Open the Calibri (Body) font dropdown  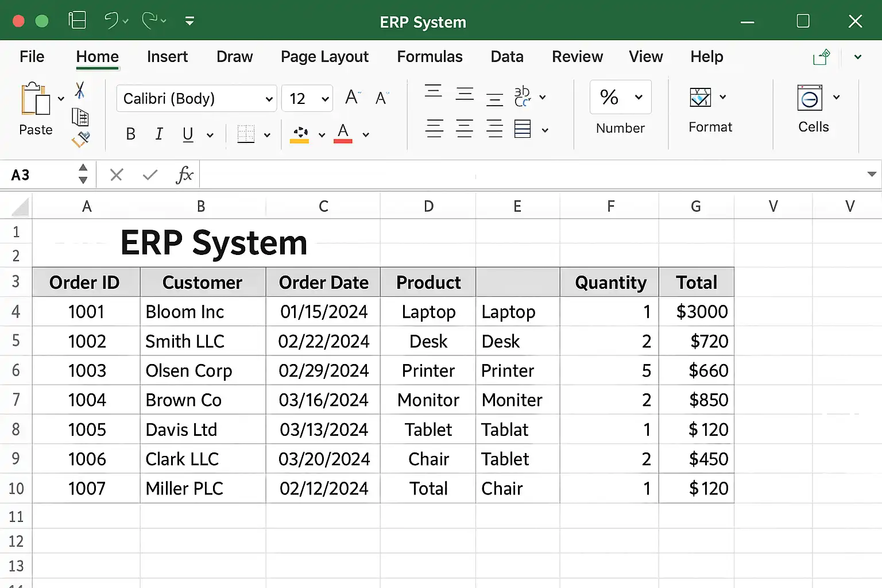(x=196, y=99)
